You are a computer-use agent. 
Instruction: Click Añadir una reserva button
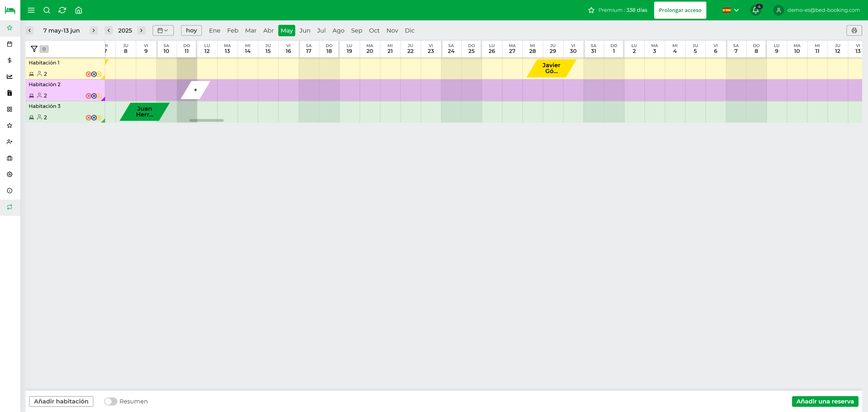point(825,401)
